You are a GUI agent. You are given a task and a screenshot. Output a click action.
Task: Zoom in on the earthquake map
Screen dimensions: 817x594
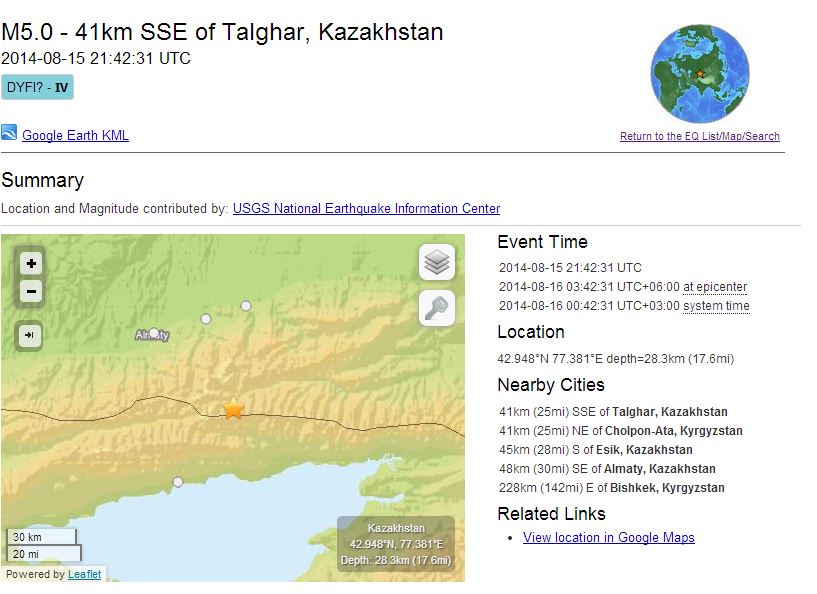click(x=32, y=264)
